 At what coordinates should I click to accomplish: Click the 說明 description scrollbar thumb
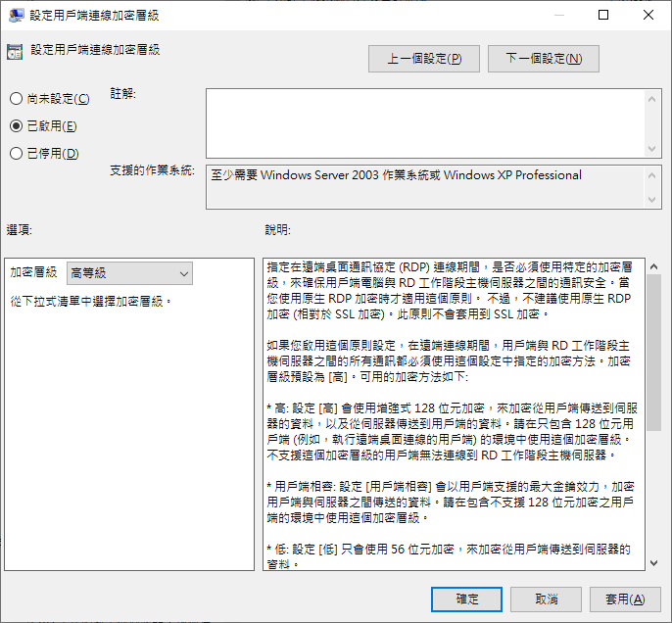[x=653, y=353]
